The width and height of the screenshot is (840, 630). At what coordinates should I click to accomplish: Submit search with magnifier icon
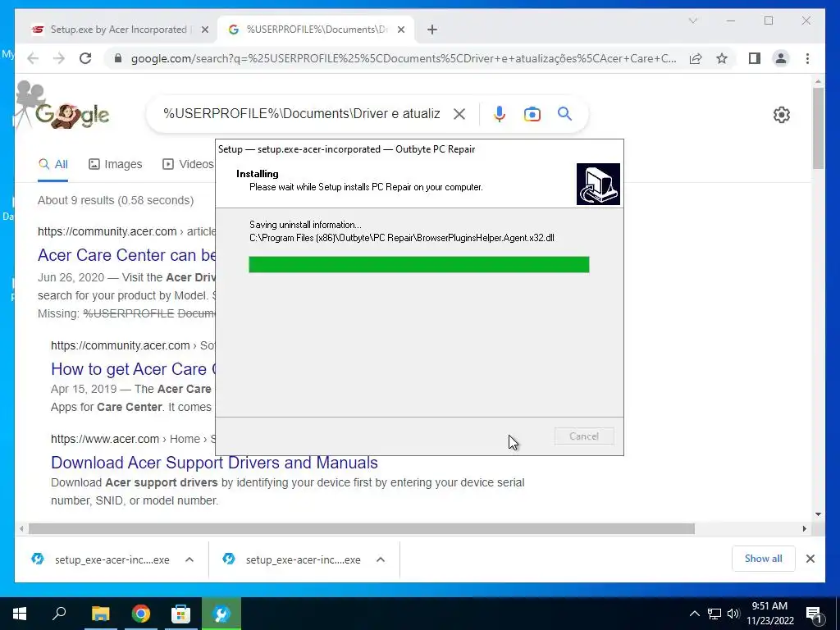point(564,113)
